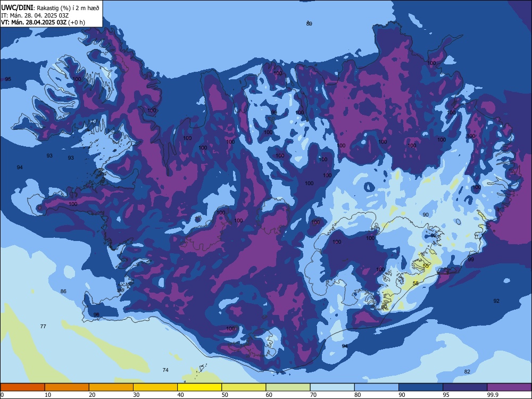This screenshot has width=532, height=399.
Task: Click the humidity value 90 in the eastern highlands
Action: [426, 214]
